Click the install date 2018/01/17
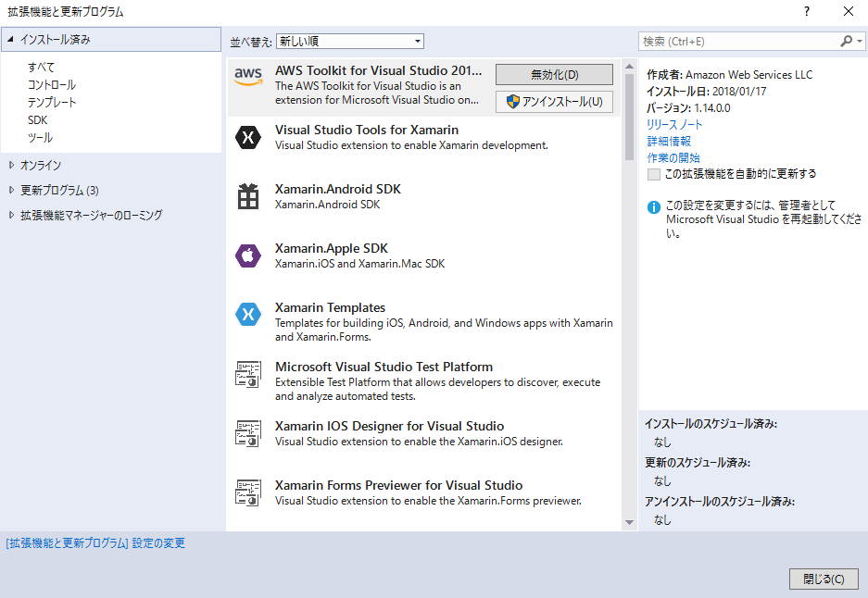The width and height of the screenshot is (868, 598). (x=739, y=92)
